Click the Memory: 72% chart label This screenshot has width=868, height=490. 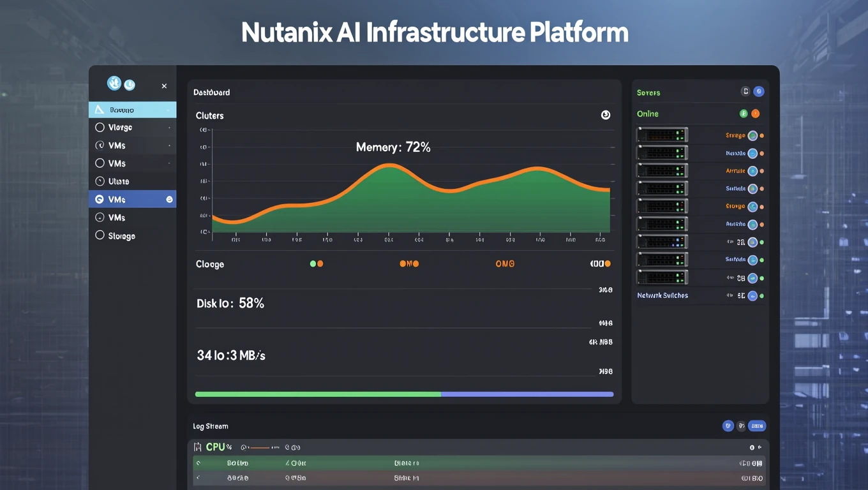[x=393, y=147]
